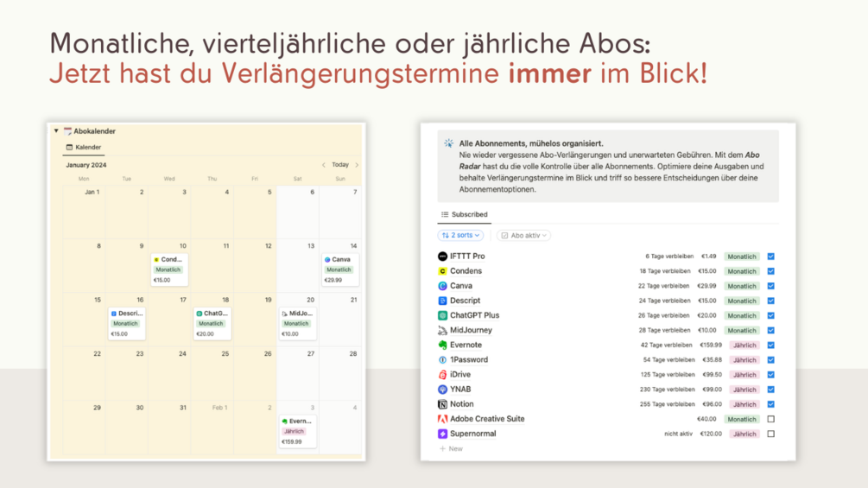
Task: Uncheck the Notion row checkbox
Action: coord(770,404)
